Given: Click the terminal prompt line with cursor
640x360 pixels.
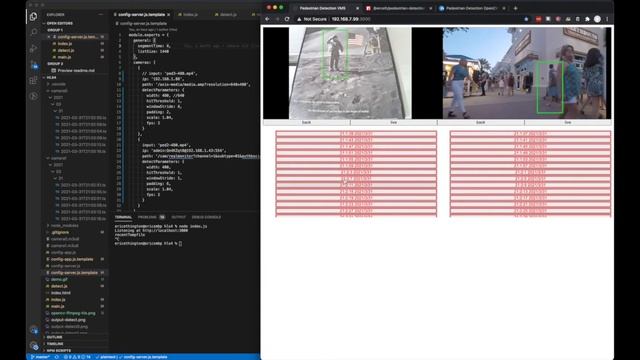Looking at the screenshot, I should (148, 243).
